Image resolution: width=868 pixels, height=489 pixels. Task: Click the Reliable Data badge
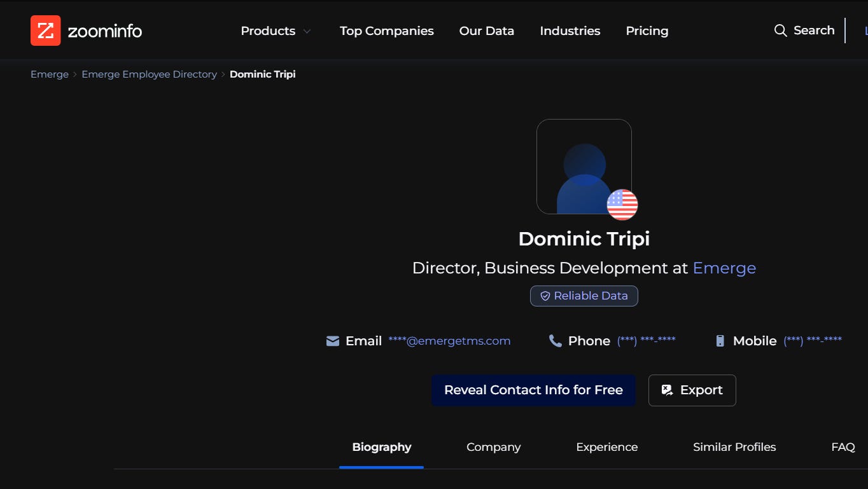[584, 296]
